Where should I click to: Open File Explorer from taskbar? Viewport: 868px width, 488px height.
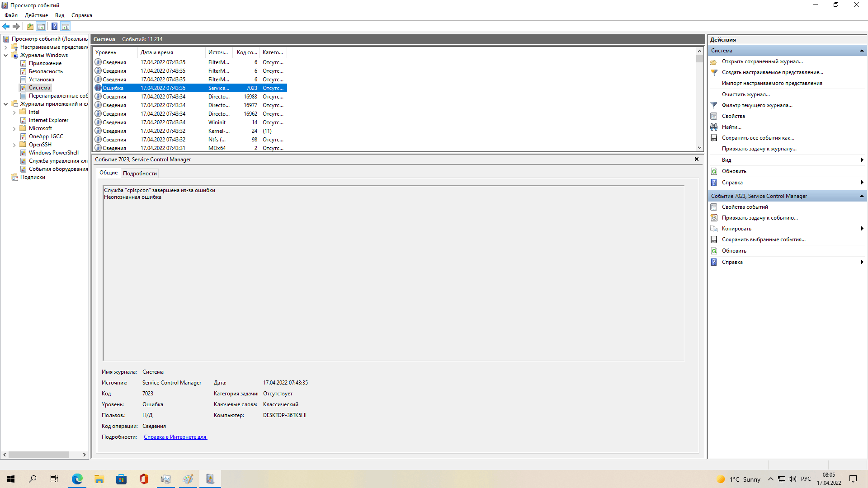click(99, 479)
